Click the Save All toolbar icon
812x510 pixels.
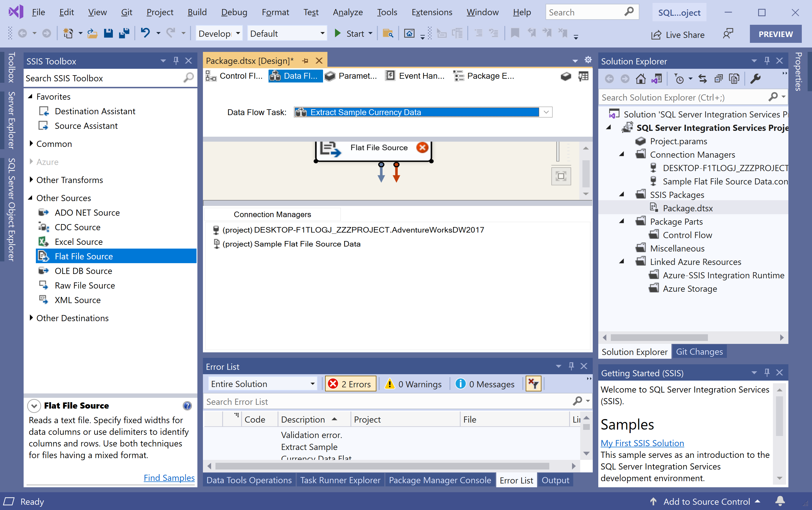pos(124,34)
